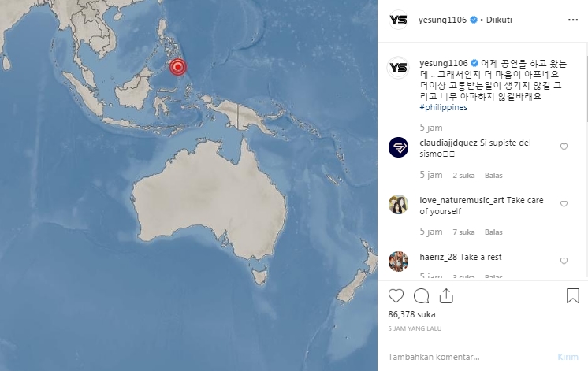
Task: Like the post with the heart icon
Action: [396, 296]
